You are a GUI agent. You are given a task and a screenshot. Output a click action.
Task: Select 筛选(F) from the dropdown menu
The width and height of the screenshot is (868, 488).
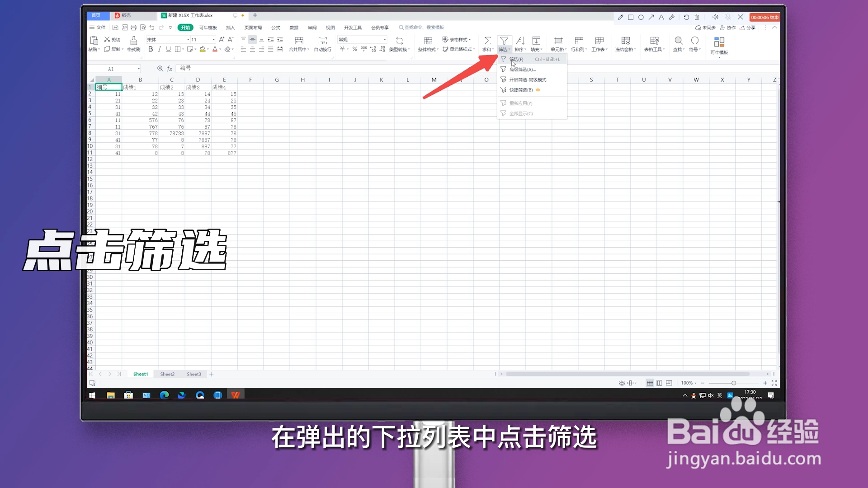point(516,59)
